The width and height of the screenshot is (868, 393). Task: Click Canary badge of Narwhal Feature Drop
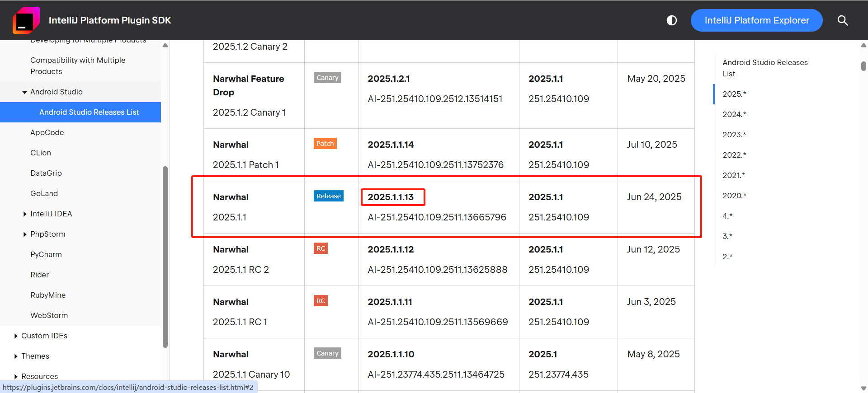(x=327, y=78)
